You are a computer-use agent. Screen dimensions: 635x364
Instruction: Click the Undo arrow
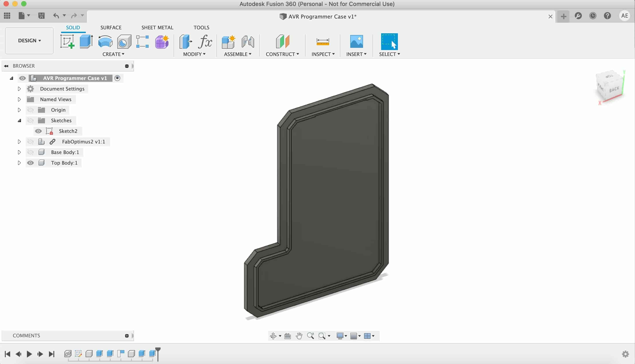coord(56,16)
